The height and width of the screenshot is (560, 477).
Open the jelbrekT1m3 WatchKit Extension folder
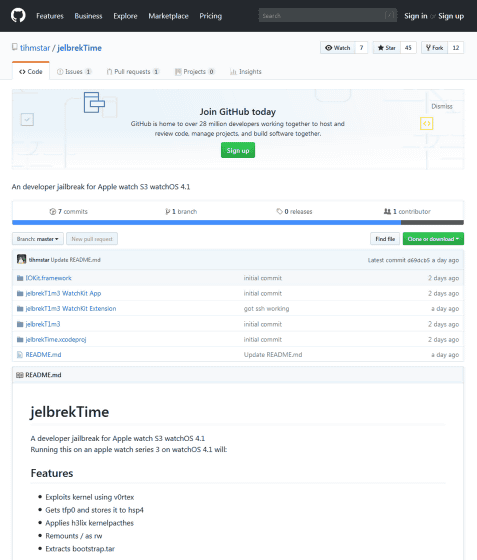[71, 309]
